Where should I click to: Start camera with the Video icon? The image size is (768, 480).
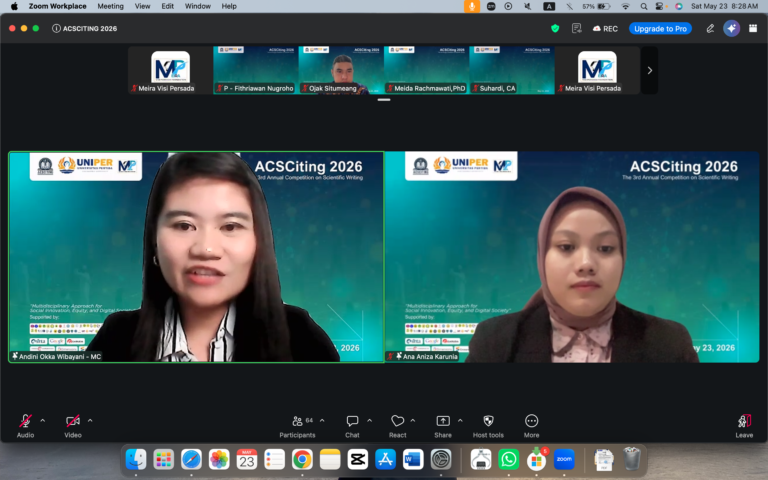[x=72, y=421]
